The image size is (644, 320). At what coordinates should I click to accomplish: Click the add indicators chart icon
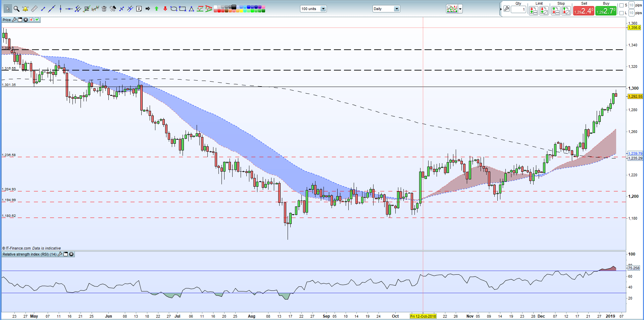click(x=452, y=9)
